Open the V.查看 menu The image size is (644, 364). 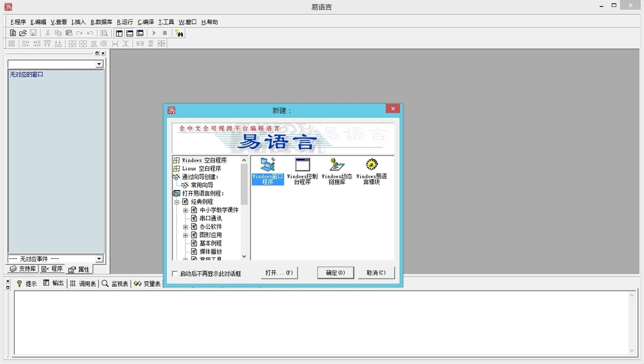pyautogui.click(x=59, y=22)
